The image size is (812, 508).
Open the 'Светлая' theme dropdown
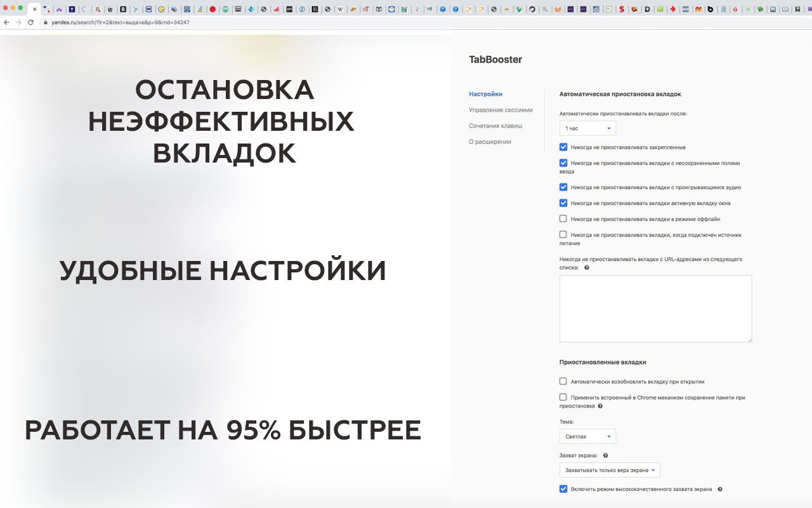pyautogui.click(x=587, y=437)
